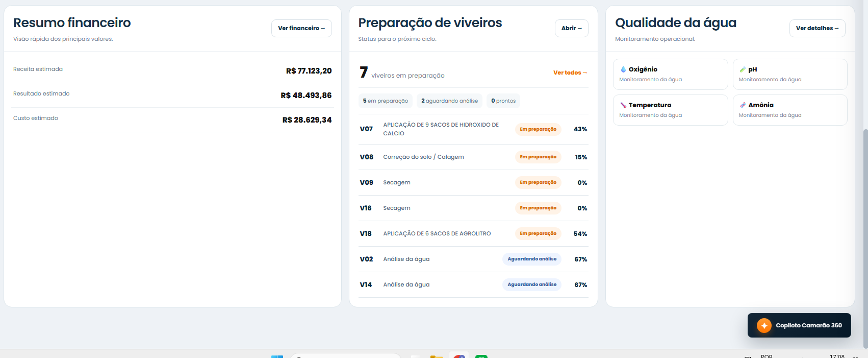Open Ver detalhes for Qualidade da água
The image size is (868, 358).
[817, 28]
